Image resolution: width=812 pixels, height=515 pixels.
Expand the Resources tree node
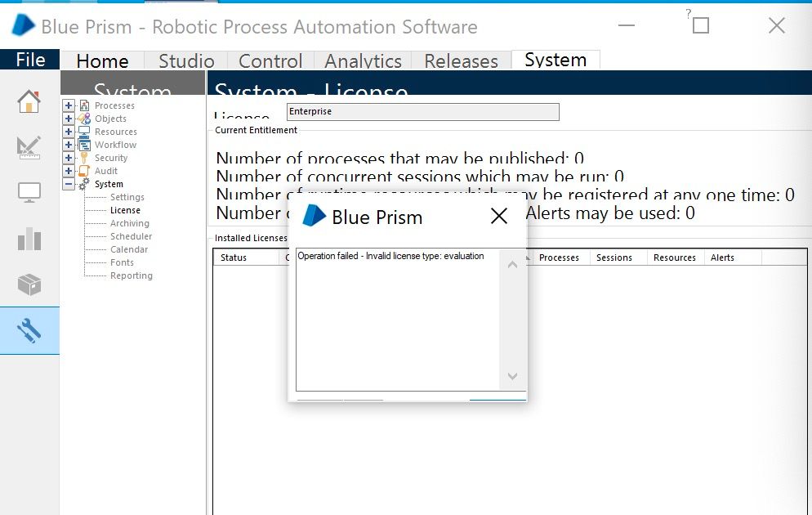69,132
